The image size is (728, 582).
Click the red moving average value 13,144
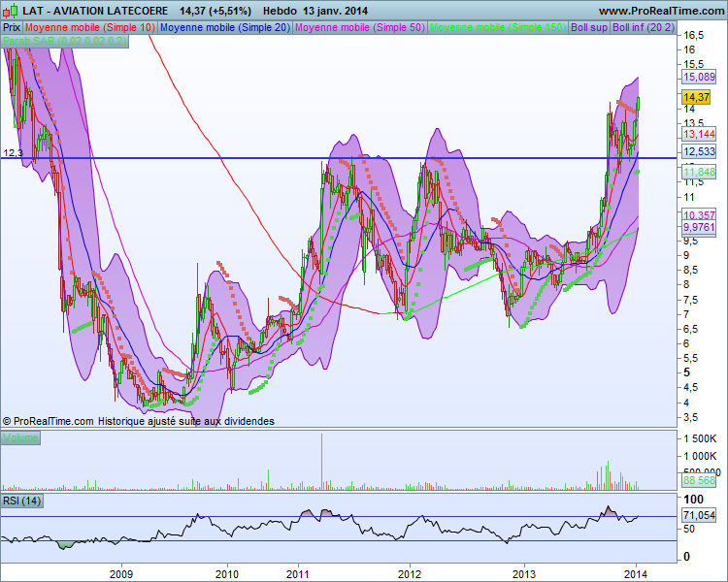699,135
